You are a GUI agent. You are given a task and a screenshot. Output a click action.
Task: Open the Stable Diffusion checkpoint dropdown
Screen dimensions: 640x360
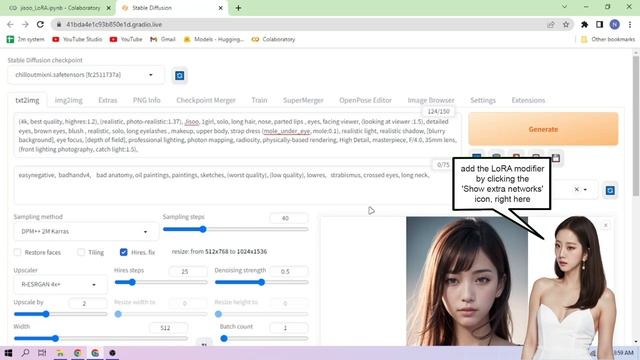[x=86, y=75]
